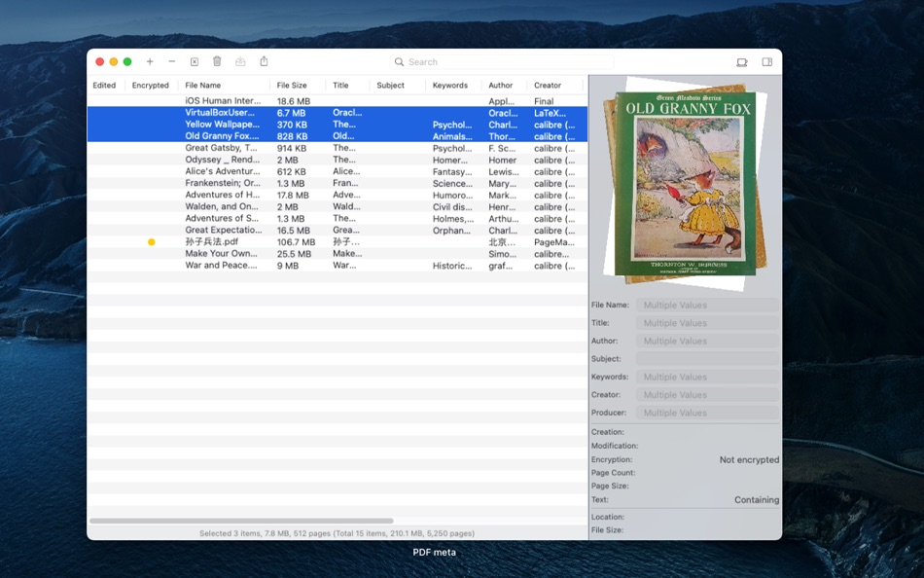Screen dimensions: 924x578
Task: Sort by the Encrypted column header
Action: click(x=150, y=85)
